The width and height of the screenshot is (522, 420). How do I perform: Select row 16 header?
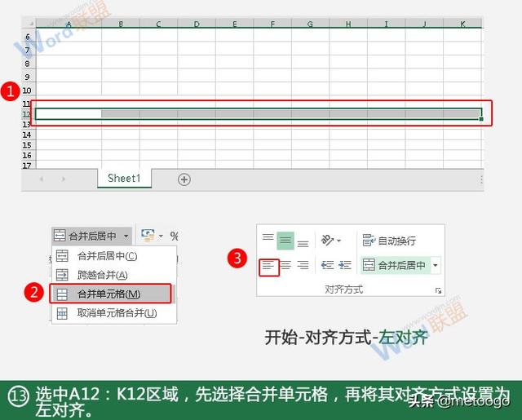[x=27, y=155]
